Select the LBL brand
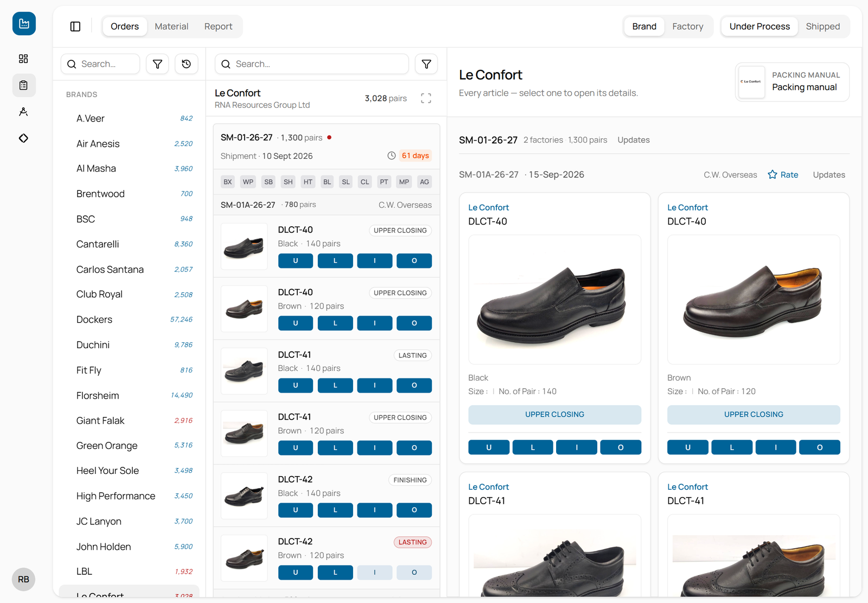The image size is (868, 603). click(129, 572)
